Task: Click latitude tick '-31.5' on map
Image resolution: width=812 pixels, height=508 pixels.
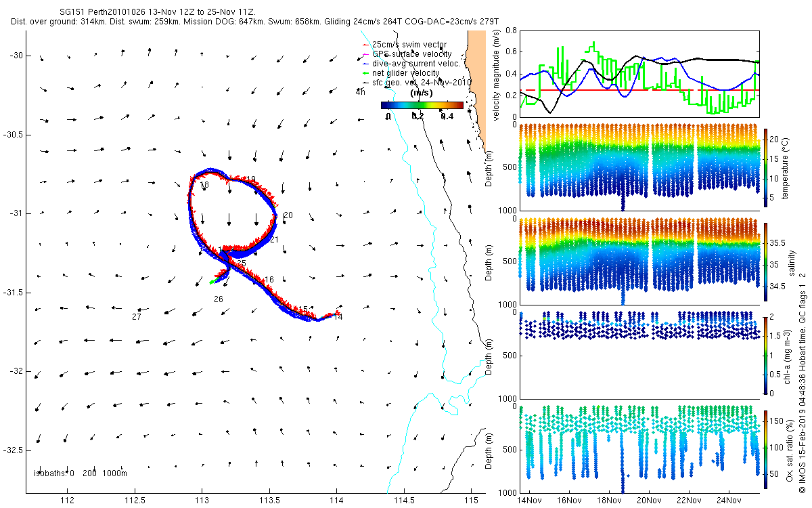Action: 13,293
